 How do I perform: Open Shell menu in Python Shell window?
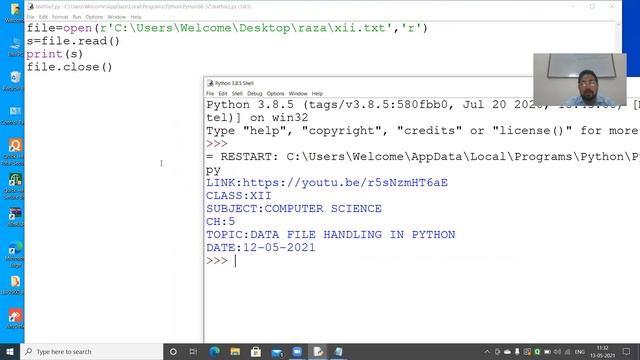[x=237, y=93]
